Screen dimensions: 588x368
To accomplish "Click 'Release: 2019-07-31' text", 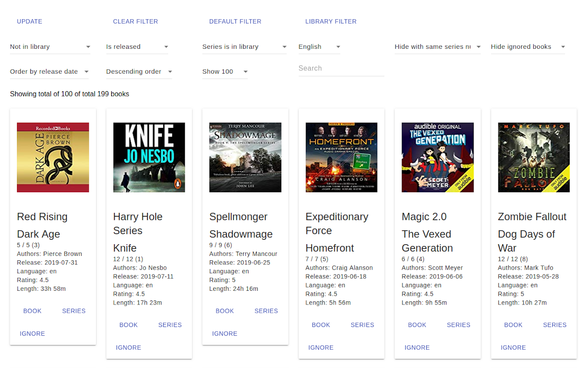I will pyautogui.click(x=47, y=263).
